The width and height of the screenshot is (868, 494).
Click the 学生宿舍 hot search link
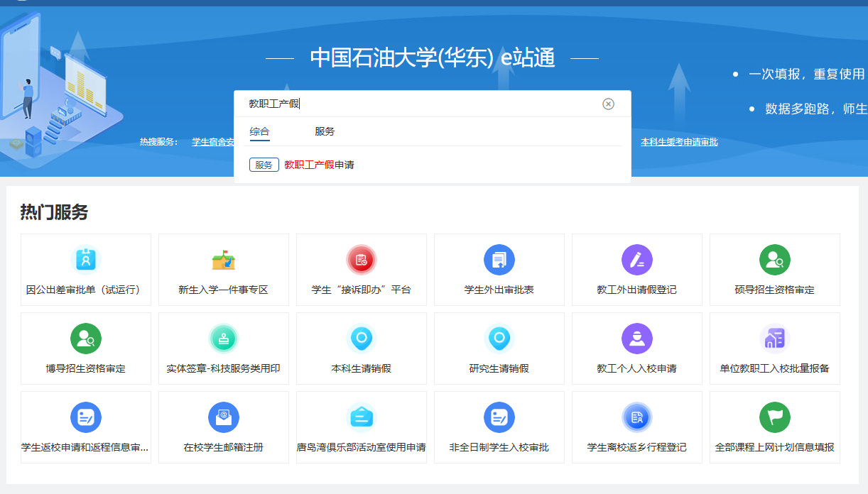[x=212, y=142]
